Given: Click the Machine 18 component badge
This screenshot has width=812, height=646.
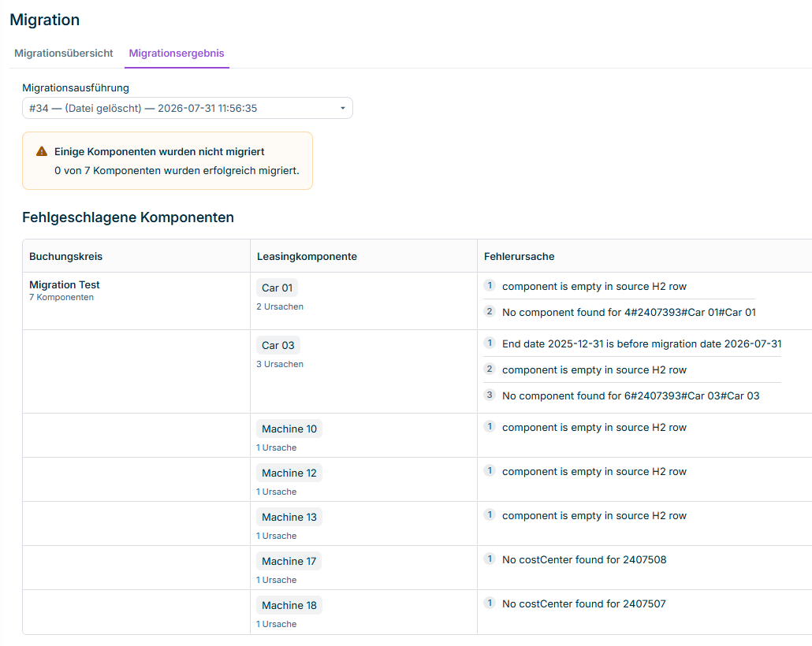Looking at the screenshot, I should (289, 605).
